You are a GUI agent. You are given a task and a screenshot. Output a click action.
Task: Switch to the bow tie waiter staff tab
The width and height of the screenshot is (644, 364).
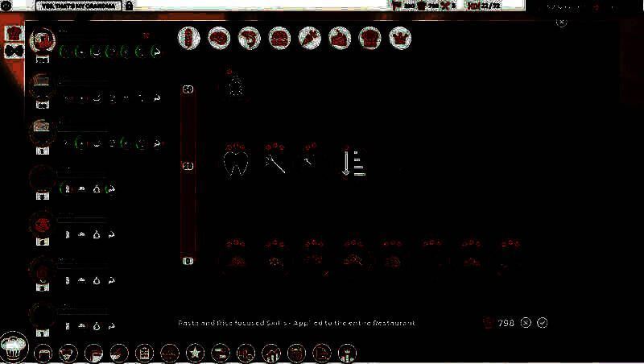point(13,52)
